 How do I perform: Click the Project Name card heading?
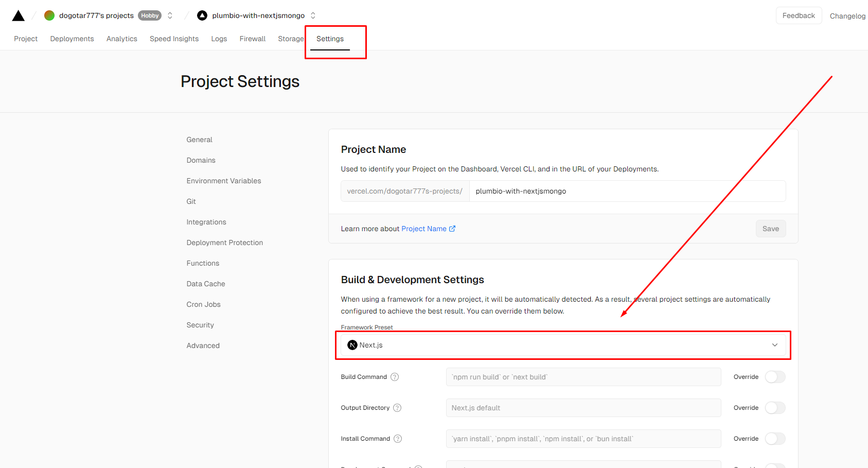pyautogui.click(x=374, y=149)
